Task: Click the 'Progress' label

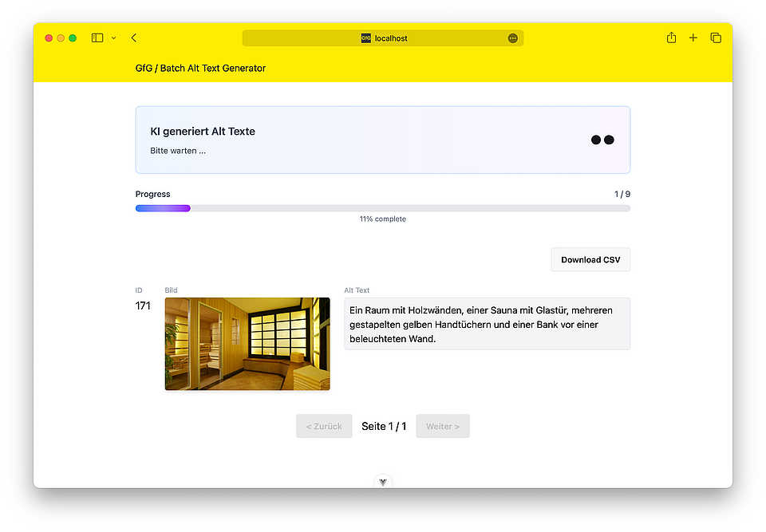Action: click(153, 194)
